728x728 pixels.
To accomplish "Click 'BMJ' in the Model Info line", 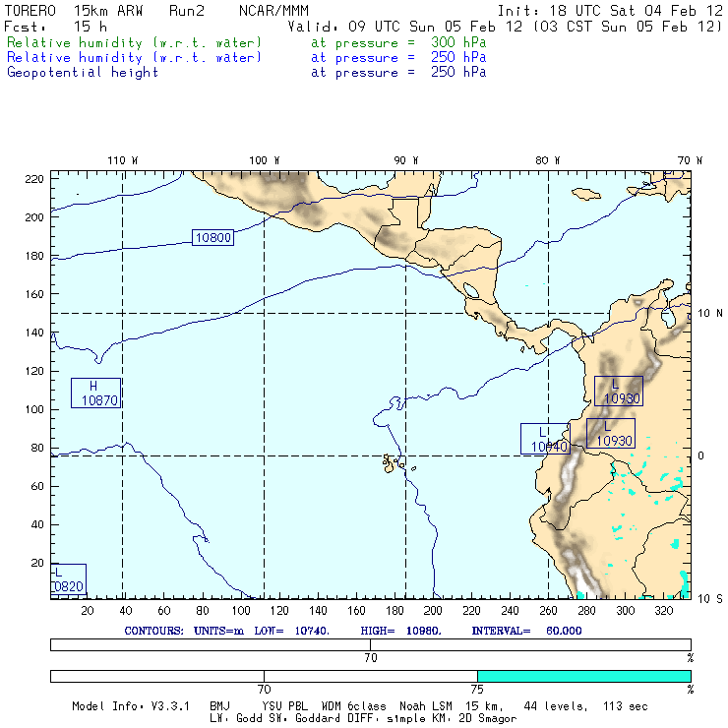I will point(219,706).
